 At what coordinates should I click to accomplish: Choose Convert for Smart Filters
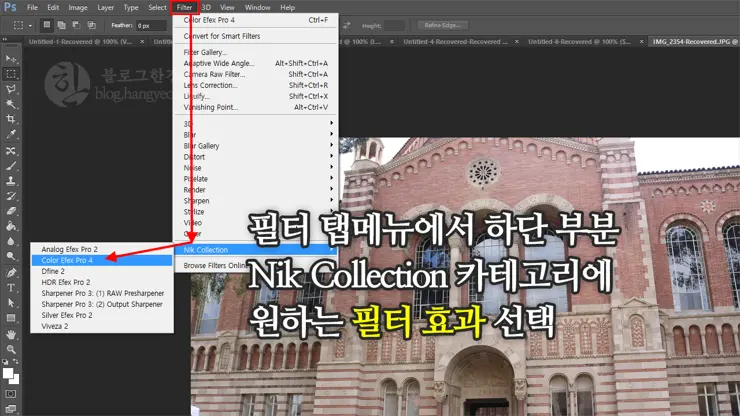[x=256, y=36]
